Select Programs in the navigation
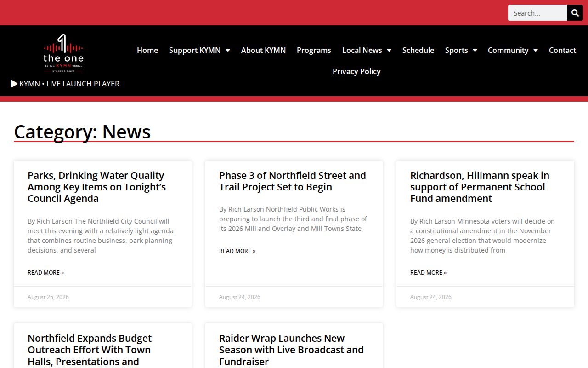 point(314,50)
